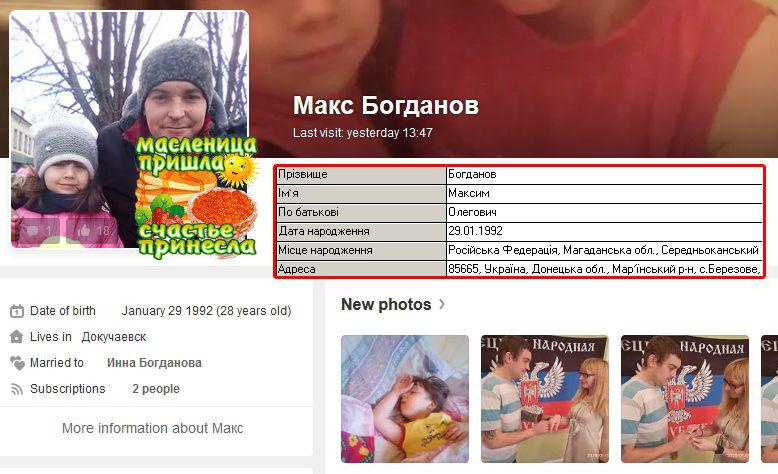
Task: Open spouse profile Инна Богданова
Action: 154,363
